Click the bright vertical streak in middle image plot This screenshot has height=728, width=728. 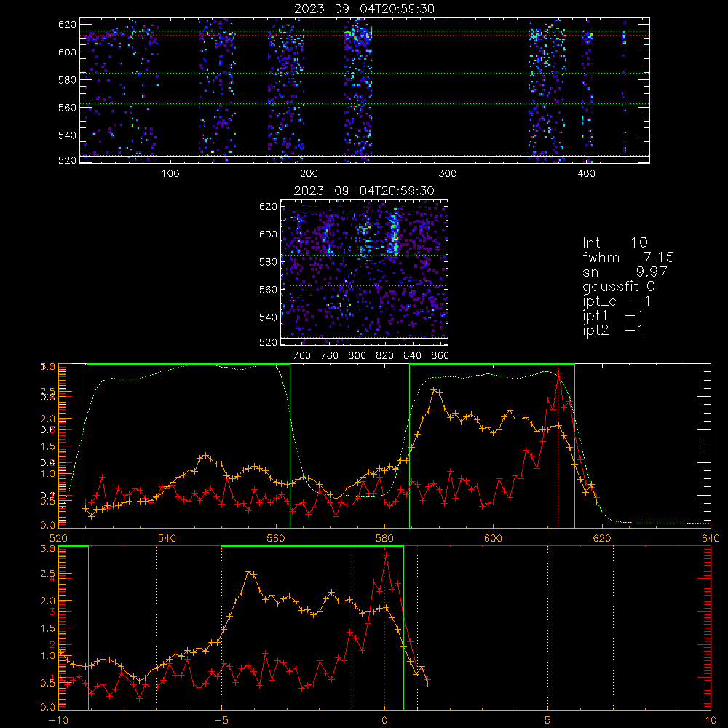[x=395, y=232]
